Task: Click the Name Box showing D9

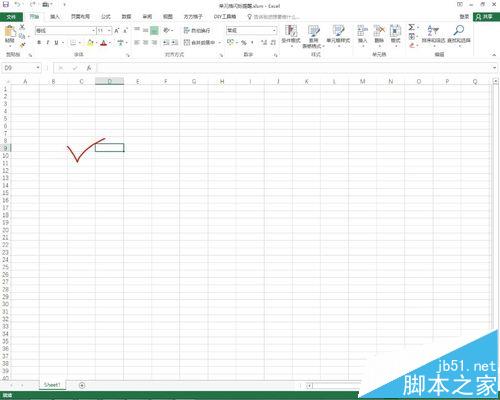Action: click(x=21, y=68)
